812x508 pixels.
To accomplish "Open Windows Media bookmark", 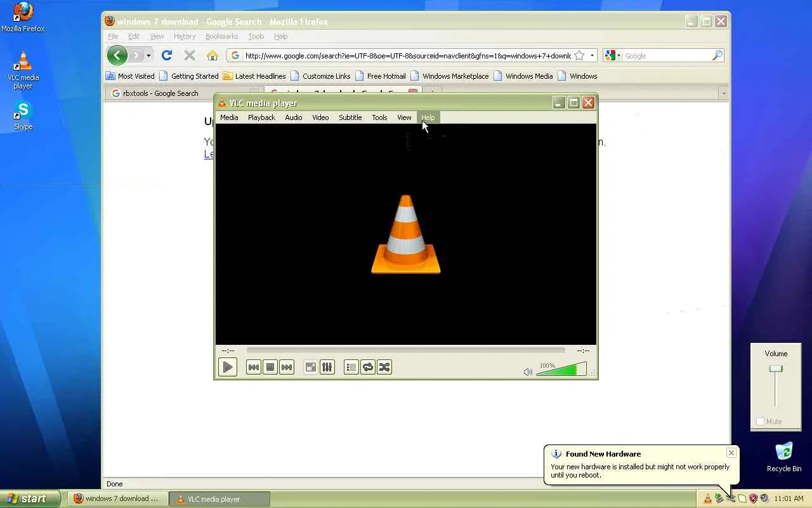I will tap(523, 76).
